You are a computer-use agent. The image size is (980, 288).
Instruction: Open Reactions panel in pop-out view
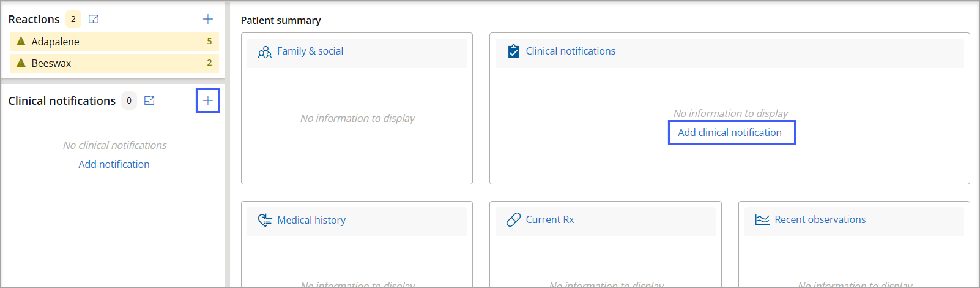pos(94,19)
